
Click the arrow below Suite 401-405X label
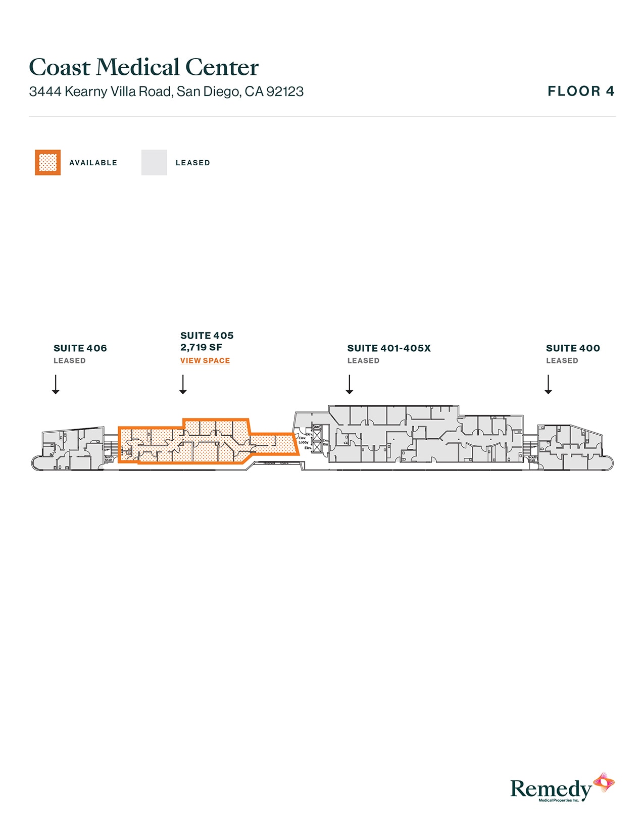(x=350, y=384)
